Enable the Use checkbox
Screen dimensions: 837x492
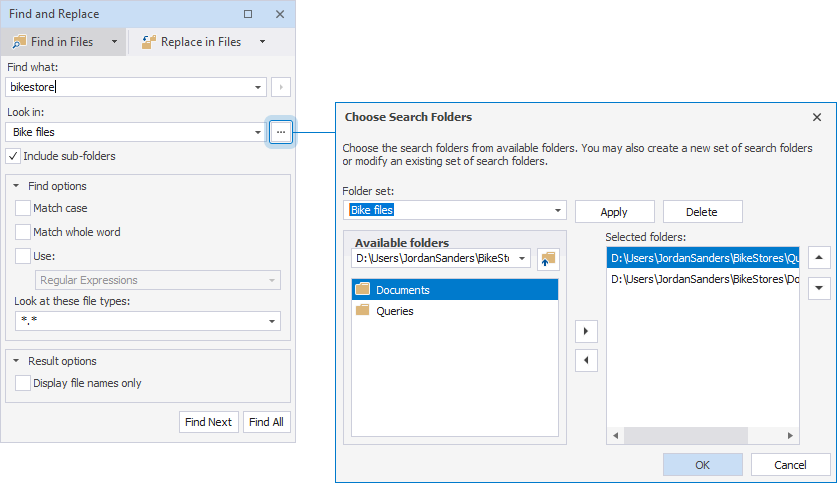click(x=22, y=256)
